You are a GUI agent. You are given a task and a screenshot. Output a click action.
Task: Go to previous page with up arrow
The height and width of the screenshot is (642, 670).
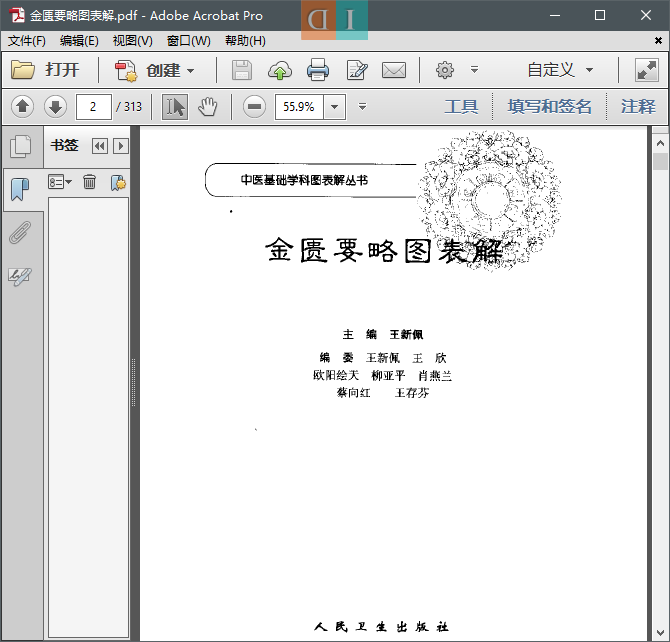[23, 106]
